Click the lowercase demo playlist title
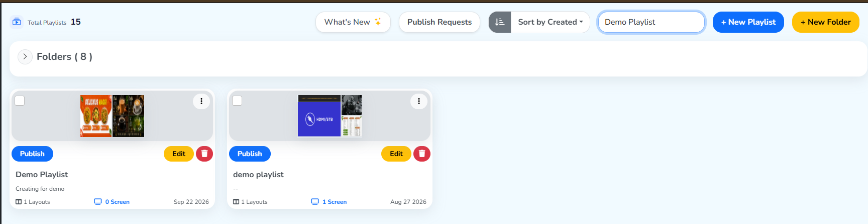Image resolution: width=868 pixels, height=224 pixels. tap(258, 175)
